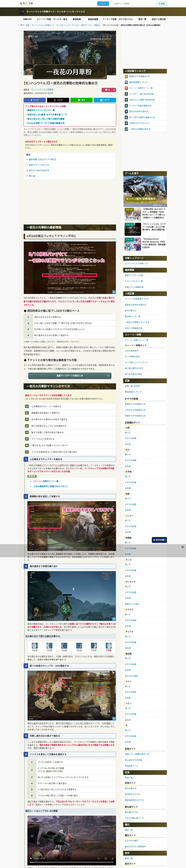Jump to 効率マラソンのやり方 in contents

(x=39, y=165)
